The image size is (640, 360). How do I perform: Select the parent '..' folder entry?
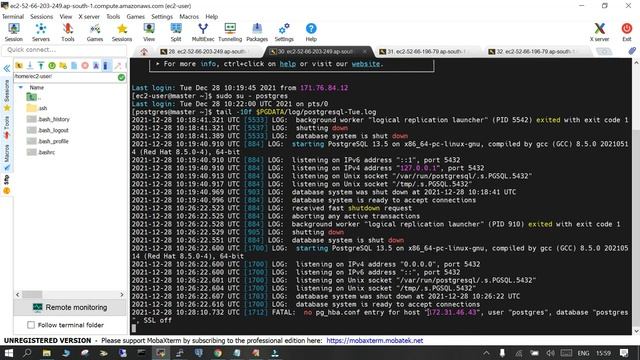click(x=33, y=97)
